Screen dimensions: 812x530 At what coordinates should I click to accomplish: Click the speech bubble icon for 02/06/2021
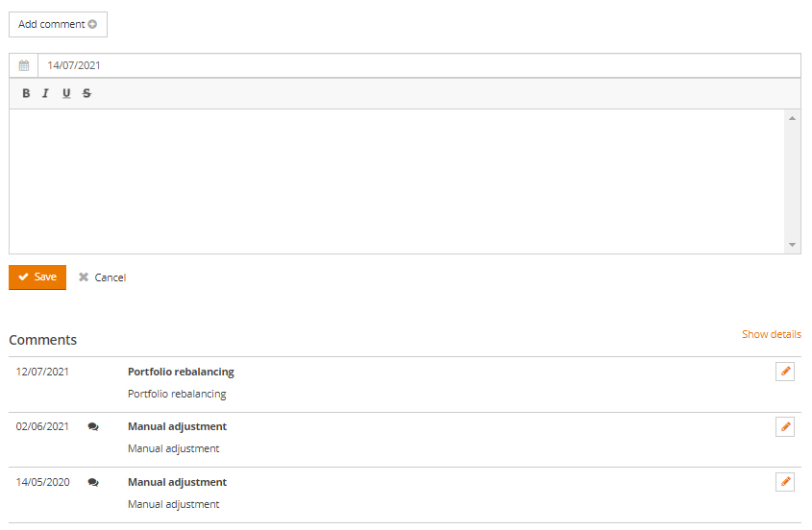point(93,427)
